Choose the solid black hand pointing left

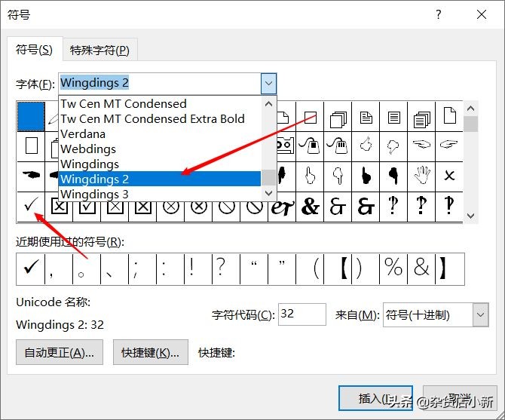pyautogui.click(x=31, y=175)
